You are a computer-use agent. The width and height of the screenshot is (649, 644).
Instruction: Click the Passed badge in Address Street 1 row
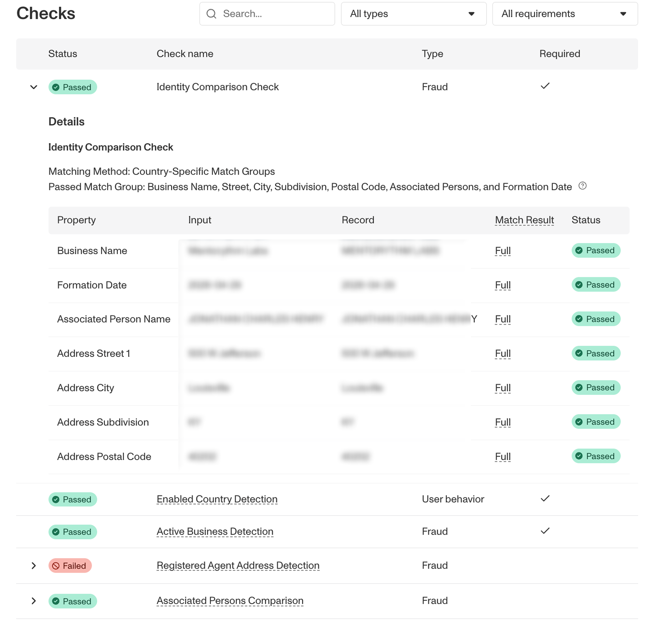point(596,353)
